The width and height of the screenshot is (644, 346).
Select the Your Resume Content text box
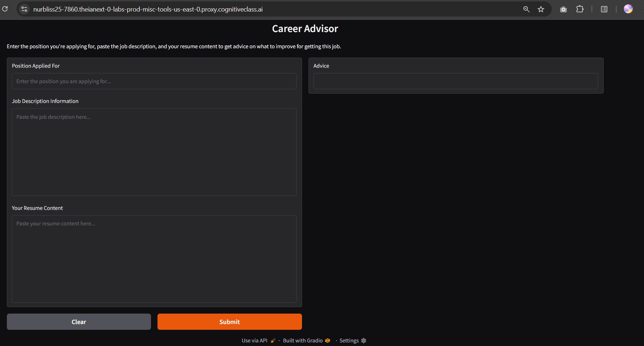click(x=154, y=259)
